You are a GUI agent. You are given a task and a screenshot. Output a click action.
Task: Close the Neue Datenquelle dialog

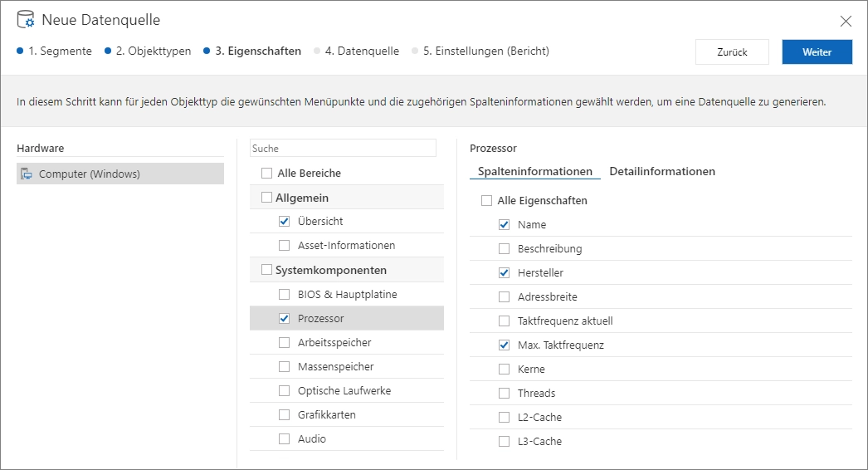[x=846, y=21]
